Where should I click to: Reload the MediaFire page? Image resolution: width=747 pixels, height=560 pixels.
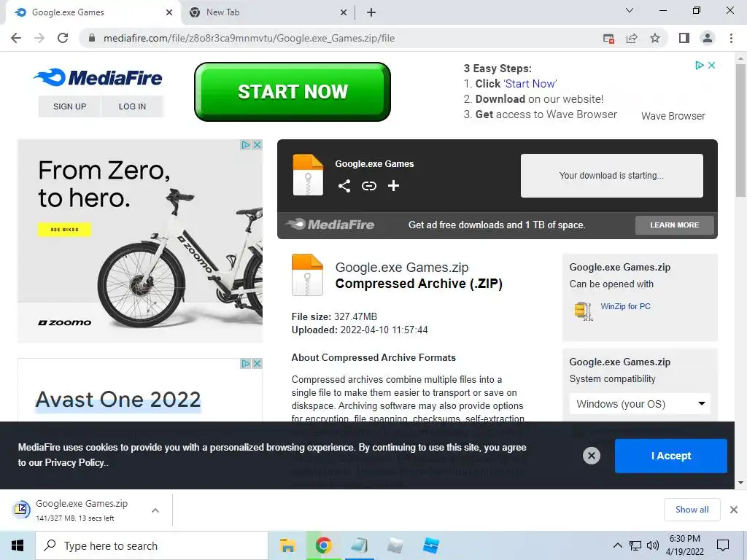pyautogui.click(x=63, y=38)
